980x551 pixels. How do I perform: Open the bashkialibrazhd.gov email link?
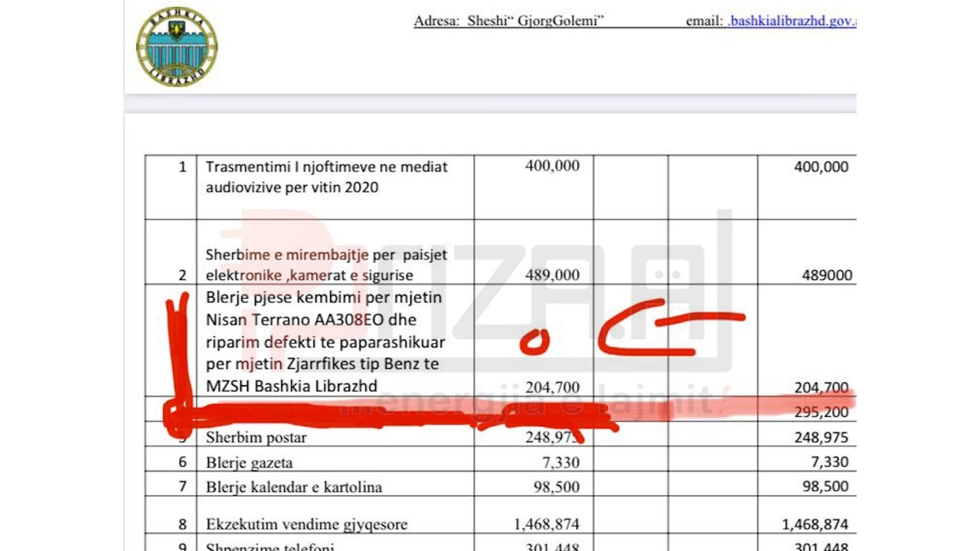coord(791,21)
